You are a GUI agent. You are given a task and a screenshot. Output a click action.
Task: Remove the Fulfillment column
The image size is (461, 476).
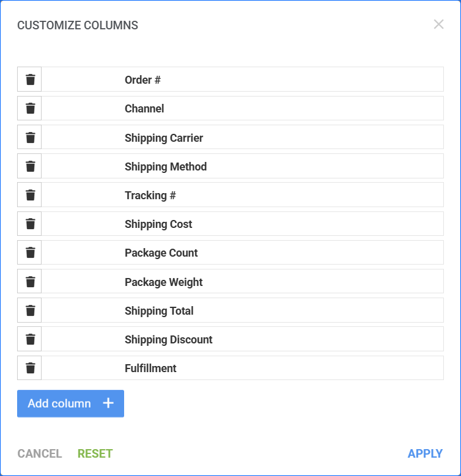(30, 368)
